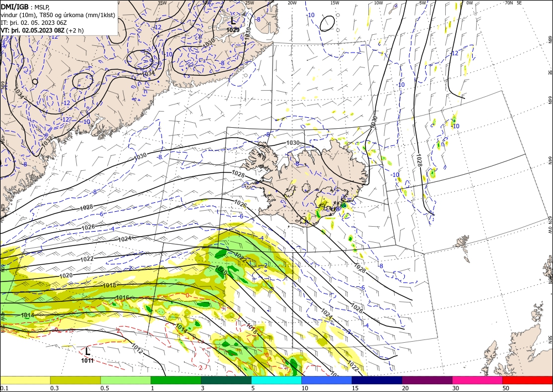This screenshot has width=553, height=392.
Task: Select the dark green 3 mm legend swatch
Action: click(x=226, y=380)
